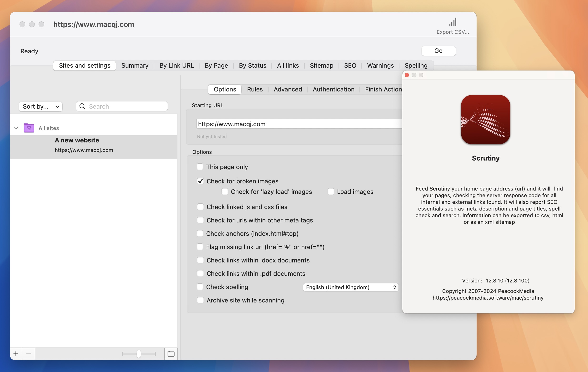Adjust the sidebar row size slider

(x=139, y=354)
